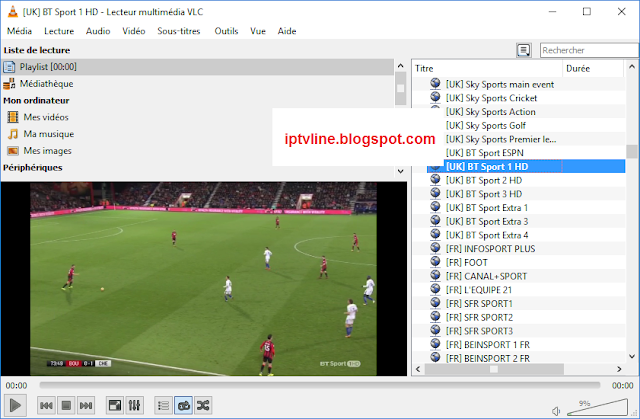Select [UK] BT Sport Extra 4
Screen dimensions: 640x419
[x=487, y=235]
